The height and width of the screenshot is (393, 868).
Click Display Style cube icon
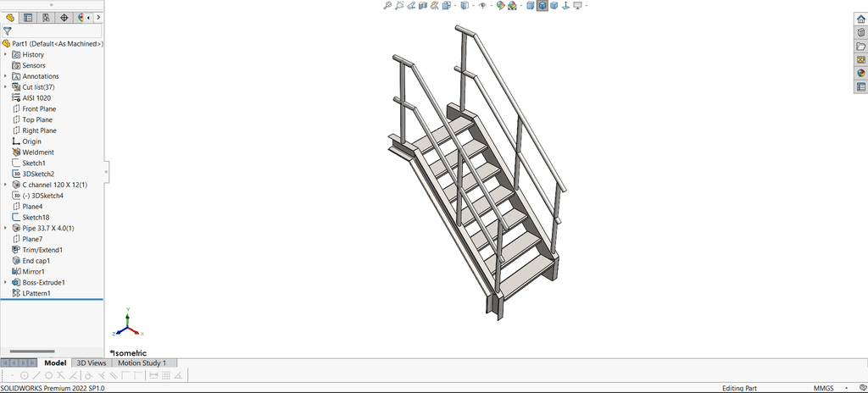[x=465, y=6]
